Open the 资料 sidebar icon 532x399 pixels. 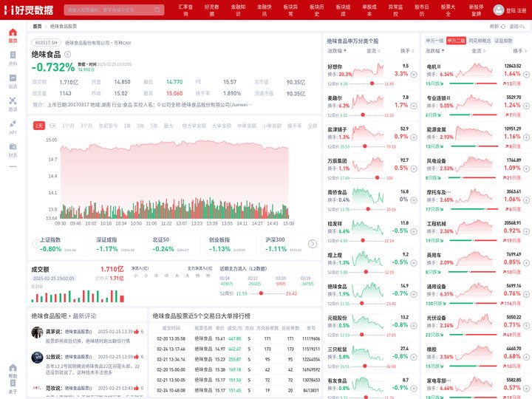pos(13,55)
